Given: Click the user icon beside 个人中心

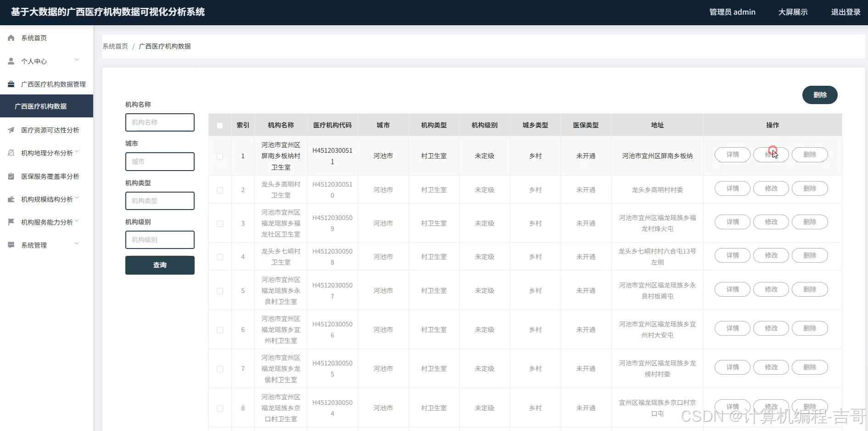Looking at the screenshot, I should pos(11,61).
